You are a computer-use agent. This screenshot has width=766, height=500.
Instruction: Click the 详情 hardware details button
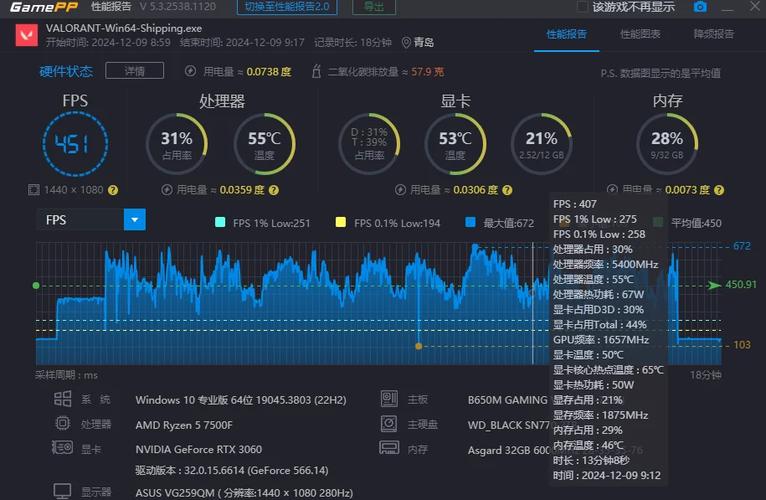tap(134, 71)
